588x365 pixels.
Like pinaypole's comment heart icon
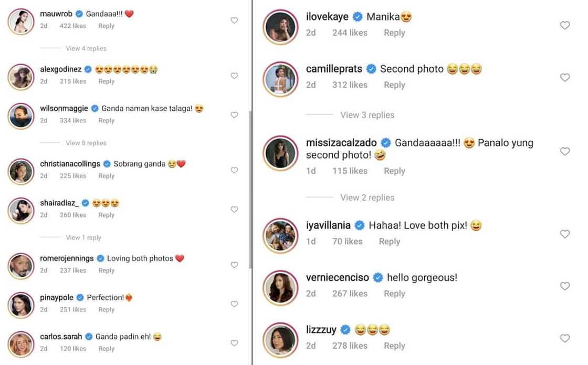click(234, 304)
